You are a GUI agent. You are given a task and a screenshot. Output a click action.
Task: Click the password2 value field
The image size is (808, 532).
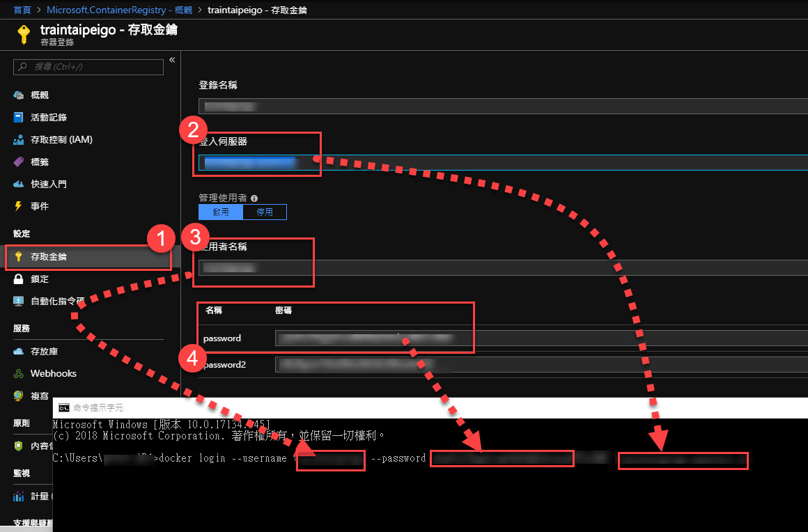click(x=541, y=365)
